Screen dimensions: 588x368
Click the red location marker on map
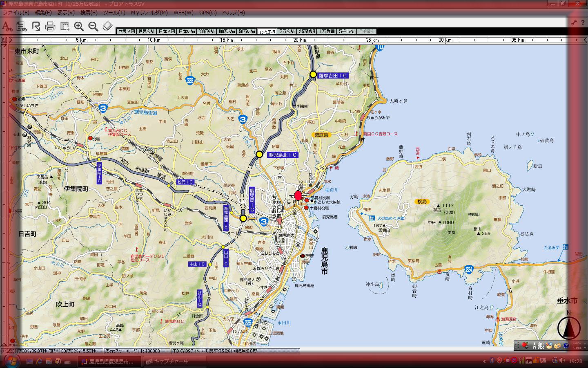pyautogui.click(x=298, y=195)
